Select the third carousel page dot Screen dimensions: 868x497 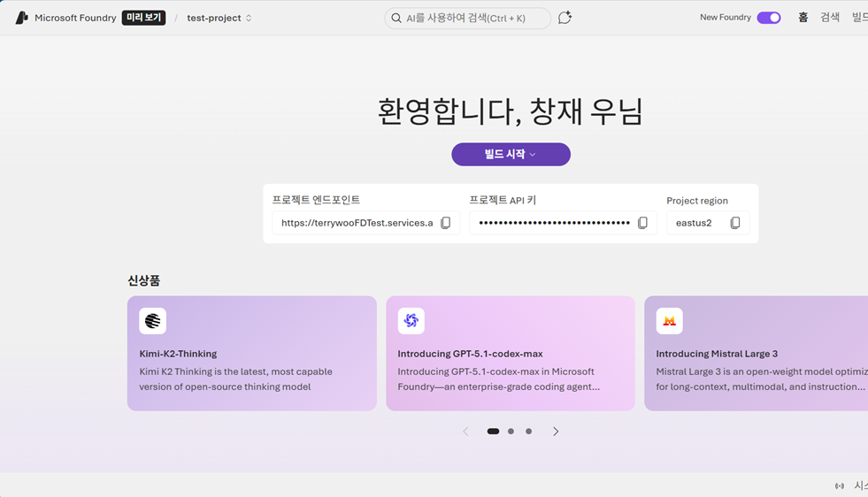[x=528, y=432]
